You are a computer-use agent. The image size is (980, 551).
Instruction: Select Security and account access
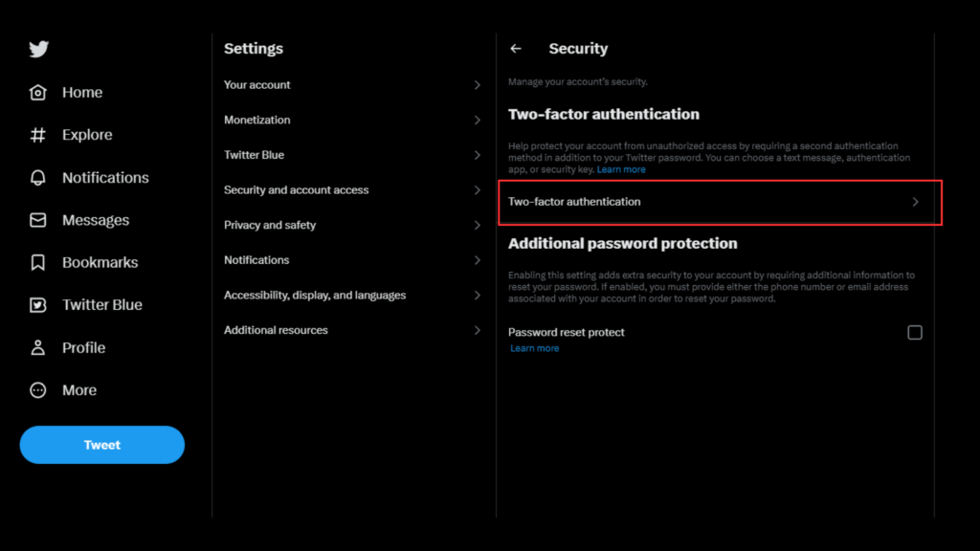pos(297,190)
